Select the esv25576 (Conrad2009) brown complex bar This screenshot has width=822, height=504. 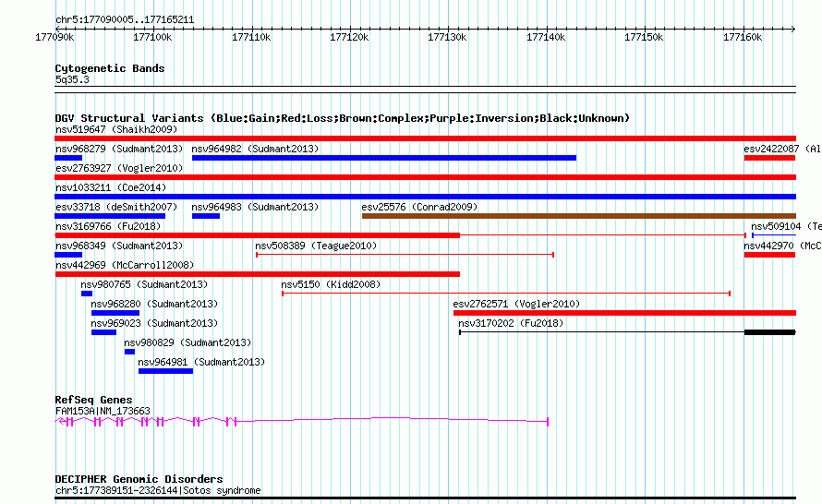(x=579, y=216)
